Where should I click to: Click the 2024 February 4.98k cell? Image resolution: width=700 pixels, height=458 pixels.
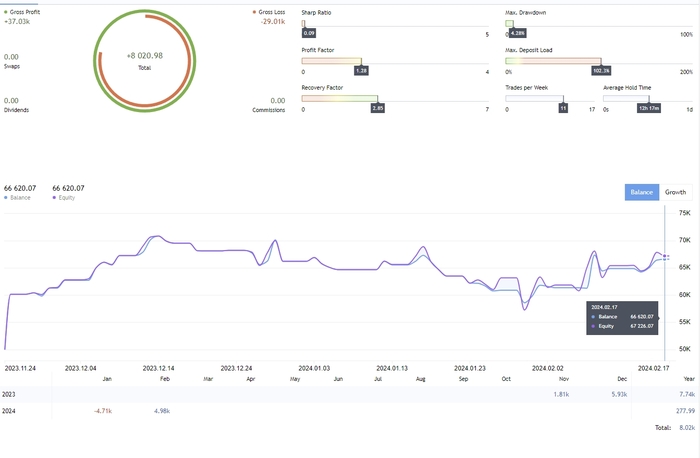point(162,411)
